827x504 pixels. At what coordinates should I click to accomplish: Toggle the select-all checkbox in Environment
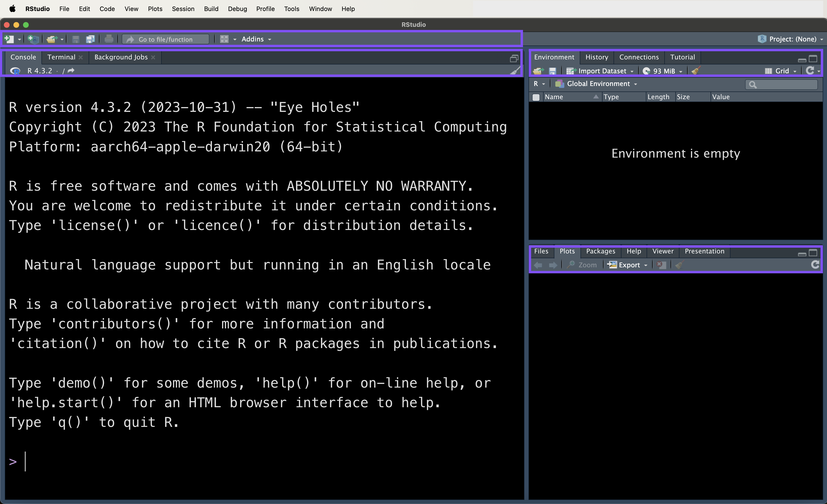pyautogui.click(x=536, y=97)
